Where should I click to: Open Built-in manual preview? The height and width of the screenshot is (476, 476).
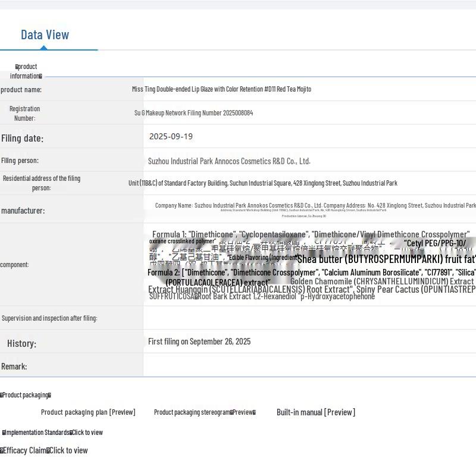[x=316, y=412]
